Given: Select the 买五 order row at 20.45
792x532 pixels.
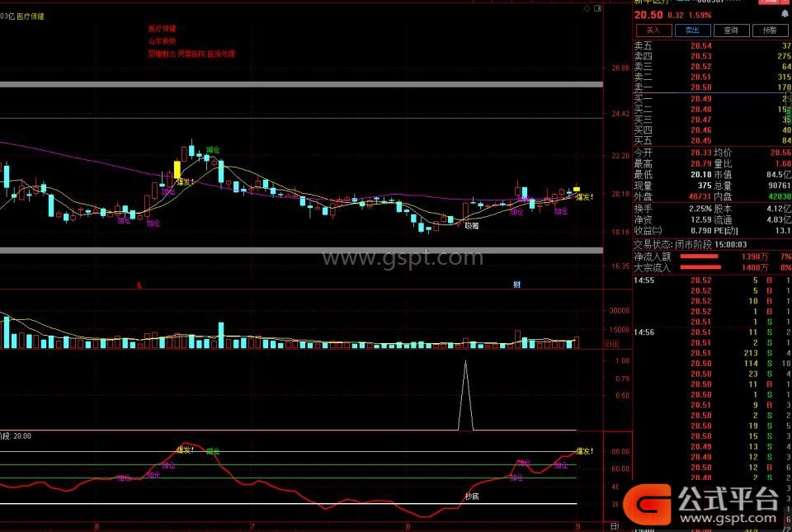Looking at the screenshot, I should (712, 141).
